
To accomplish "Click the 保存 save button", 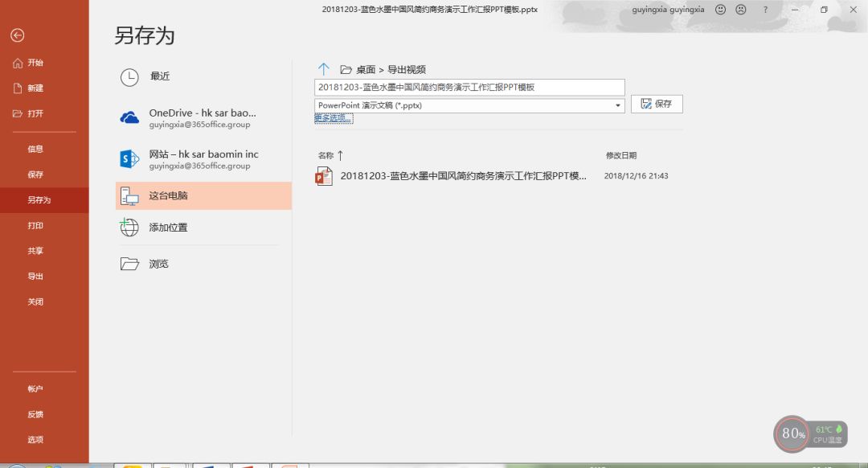I will 656,104.
